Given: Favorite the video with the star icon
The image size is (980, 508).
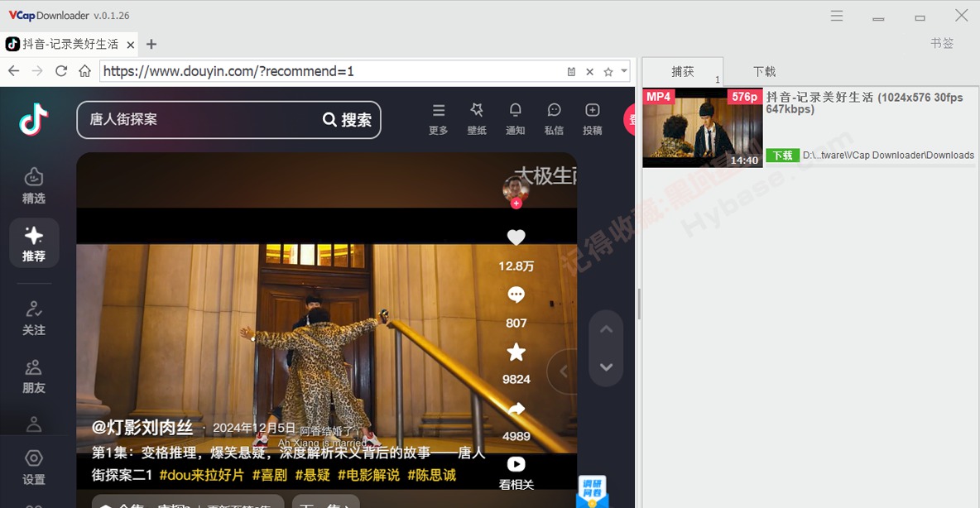Looking at the screenshot, I should coord(516,352).
